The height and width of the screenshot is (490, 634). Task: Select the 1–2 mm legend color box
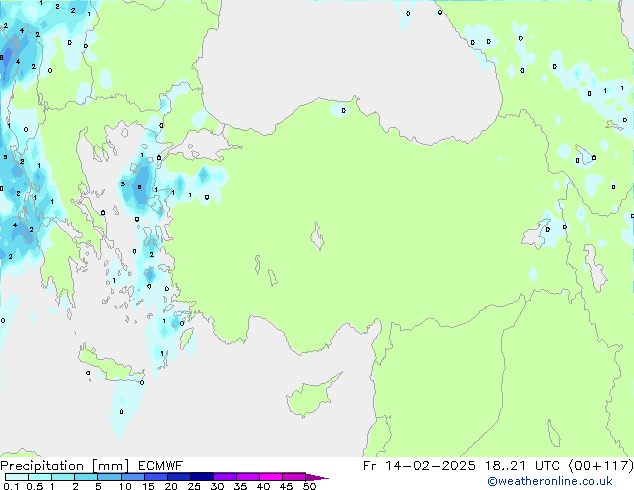[63, 477]
